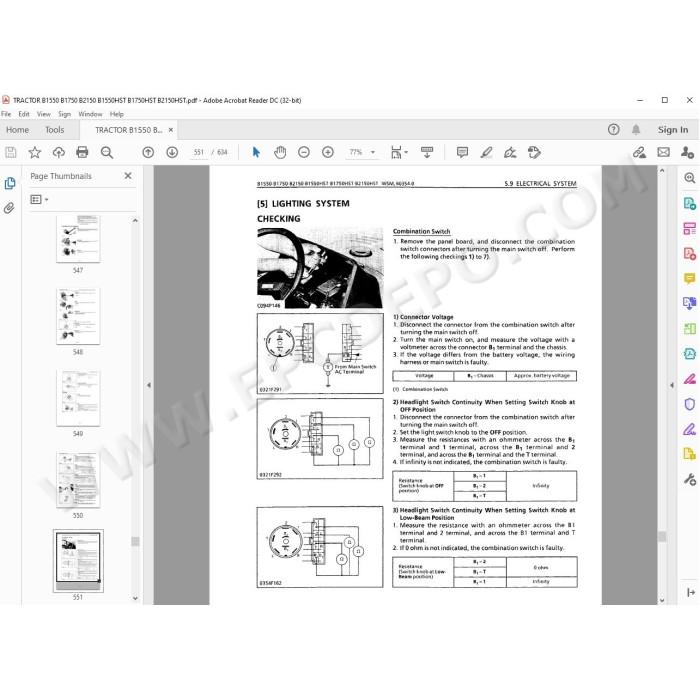Switch to the Tools tab
The height and width of the screenshot is (700, 700).
pos(54,130)
